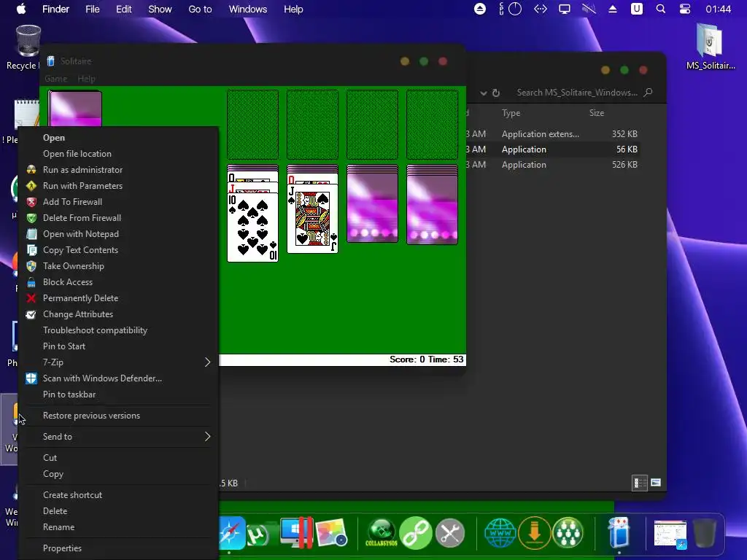Sort files by Type column
747x560 pixels.
coord(511,113)
